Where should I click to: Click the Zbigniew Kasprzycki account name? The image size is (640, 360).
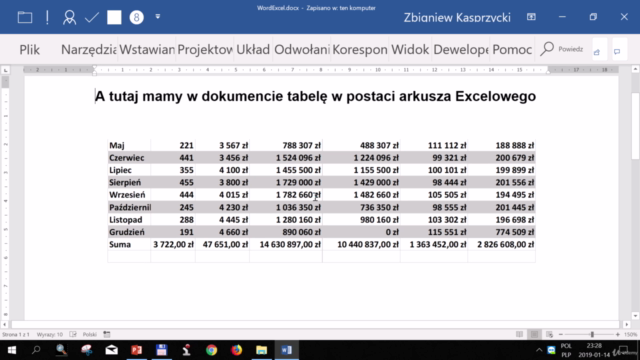pyautogui.click(x=457, y=18)
